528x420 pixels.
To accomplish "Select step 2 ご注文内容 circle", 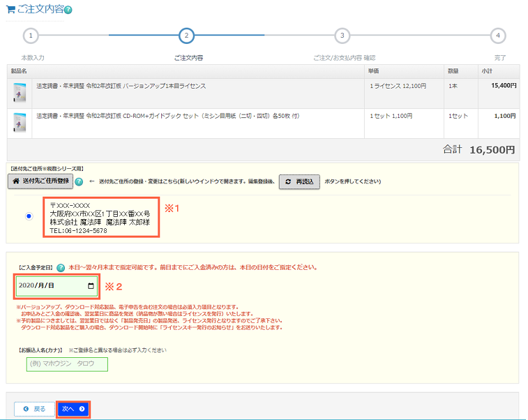I will click(x=186, y=36).
